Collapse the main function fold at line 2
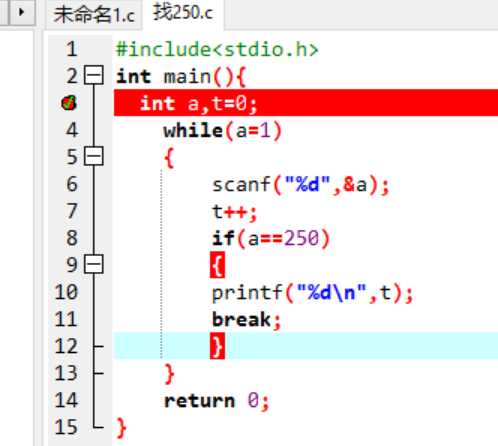The height and width of the screenshot is (446, 498). [94, 75]
